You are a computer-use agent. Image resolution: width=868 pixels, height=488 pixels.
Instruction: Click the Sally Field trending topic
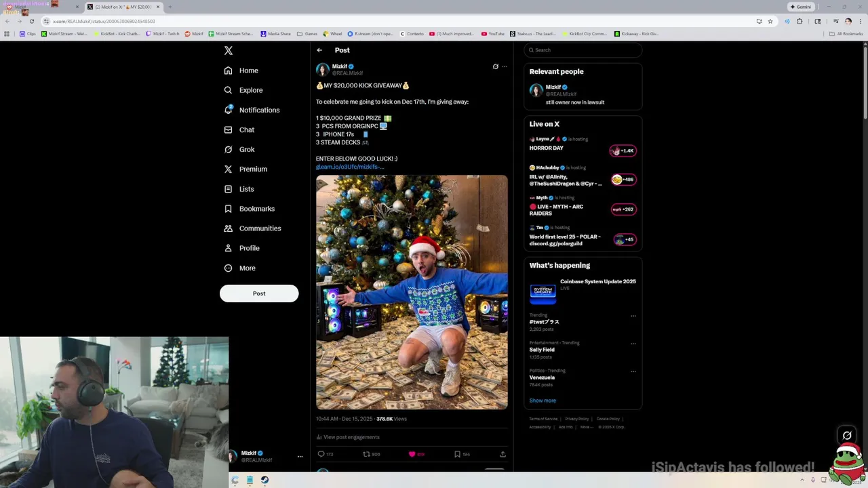pyautogui.click(x=542, y=350)
